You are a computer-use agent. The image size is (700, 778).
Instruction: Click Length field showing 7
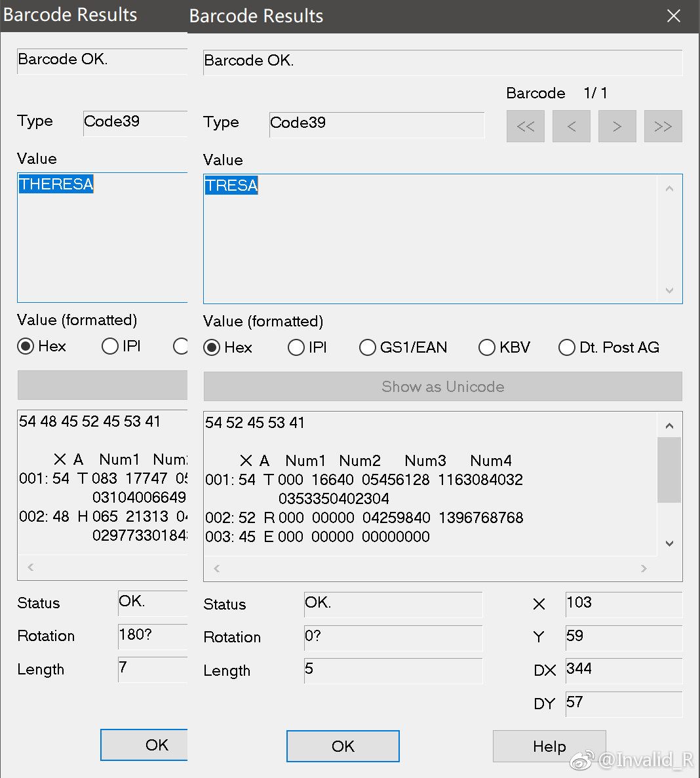point(153,669)
